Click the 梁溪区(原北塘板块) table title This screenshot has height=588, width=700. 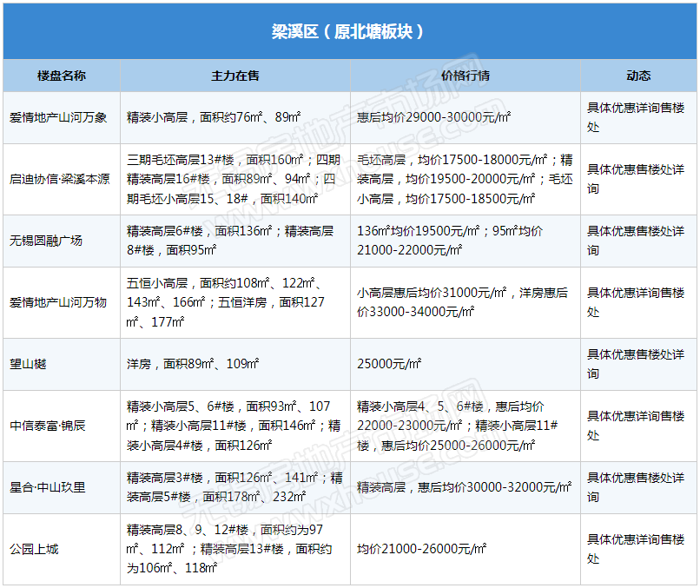click(349, 31)
